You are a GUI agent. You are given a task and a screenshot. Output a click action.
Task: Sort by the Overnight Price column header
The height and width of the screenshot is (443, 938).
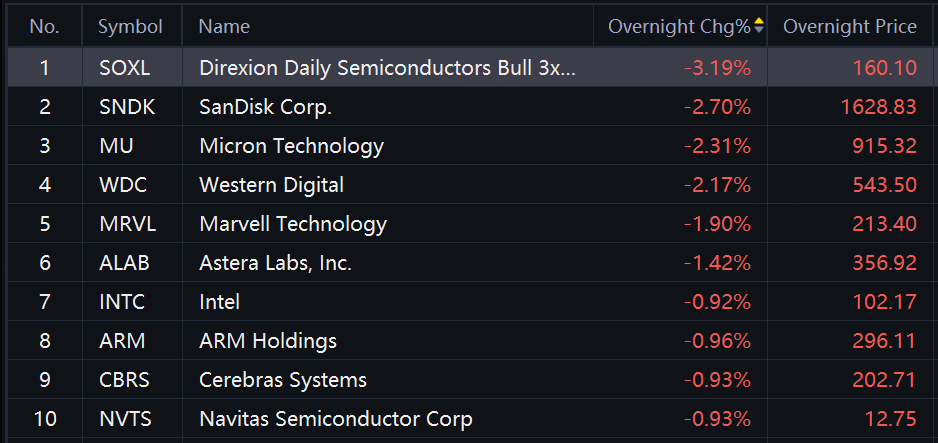point(849,27)
